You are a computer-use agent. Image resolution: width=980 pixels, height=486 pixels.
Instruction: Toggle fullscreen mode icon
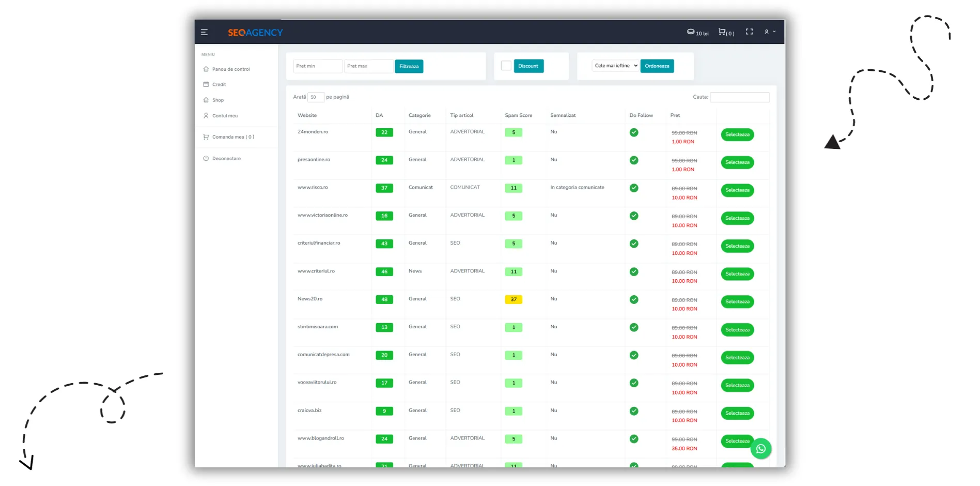[x=749, y=32]
